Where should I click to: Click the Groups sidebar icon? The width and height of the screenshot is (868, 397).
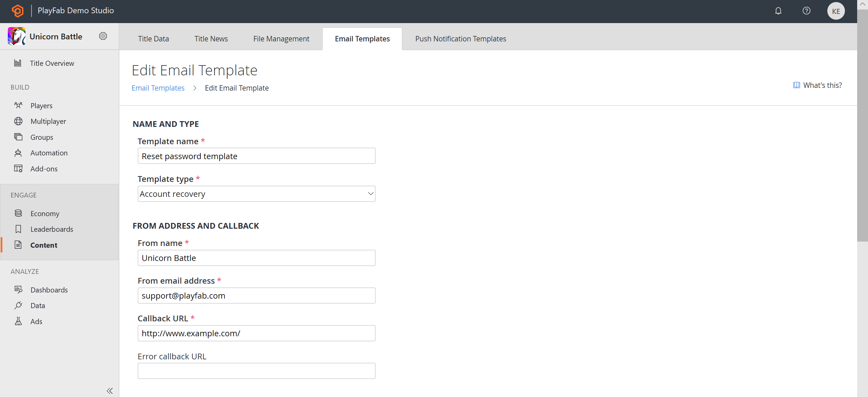[18, 137]
